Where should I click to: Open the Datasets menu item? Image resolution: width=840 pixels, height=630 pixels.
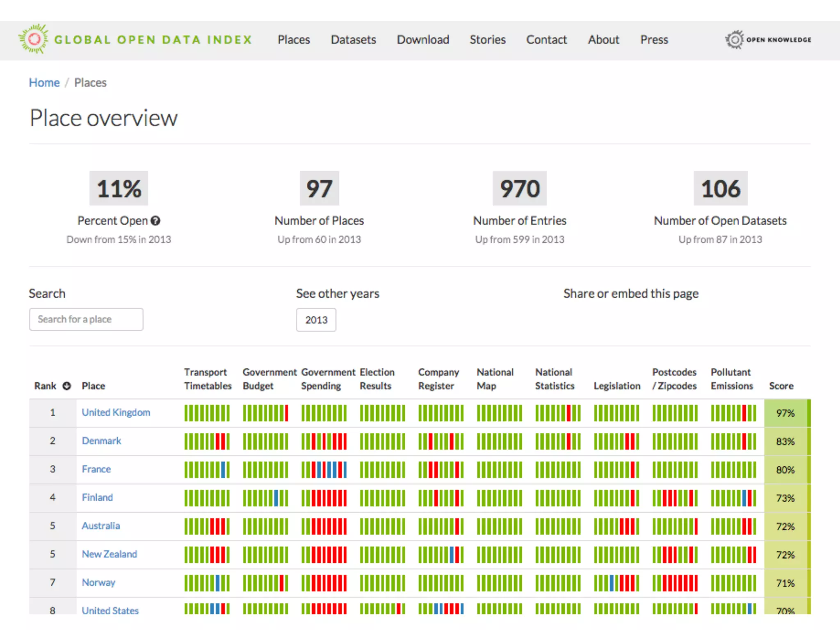tap(353, 40)
